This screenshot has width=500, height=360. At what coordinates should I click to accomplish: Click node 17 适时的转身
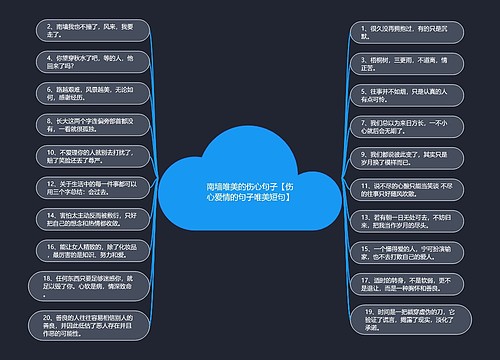407,284
